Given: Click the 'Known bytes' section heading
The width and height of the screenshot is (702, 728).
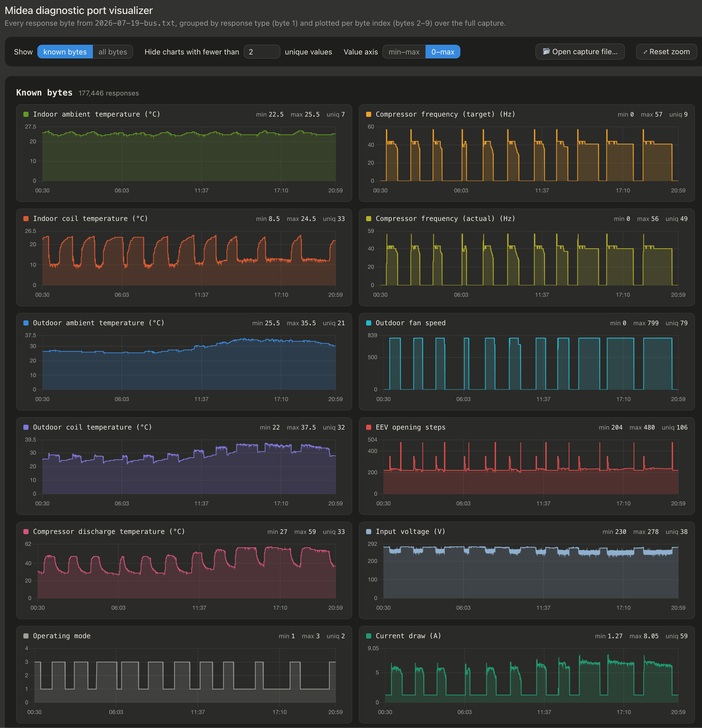Looking at the screenshot, I should click(44, 93).
